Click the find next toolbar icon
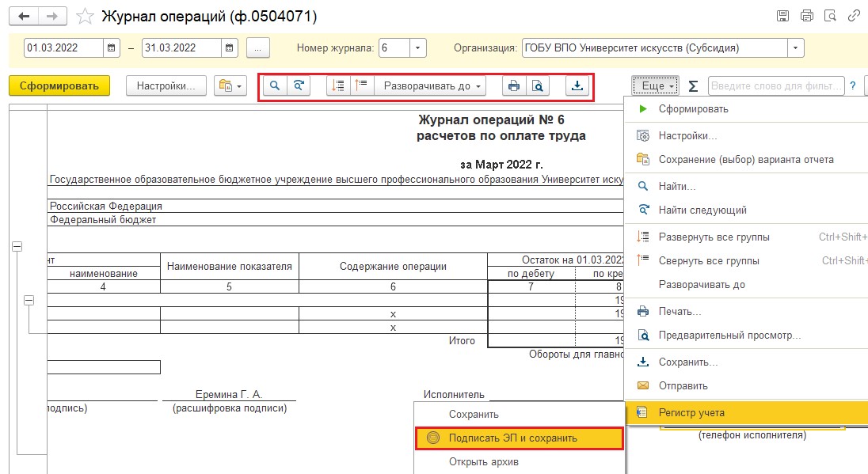The width and height of the screenshot is (868, 474). pyautogui.click(x=299, y=85)
